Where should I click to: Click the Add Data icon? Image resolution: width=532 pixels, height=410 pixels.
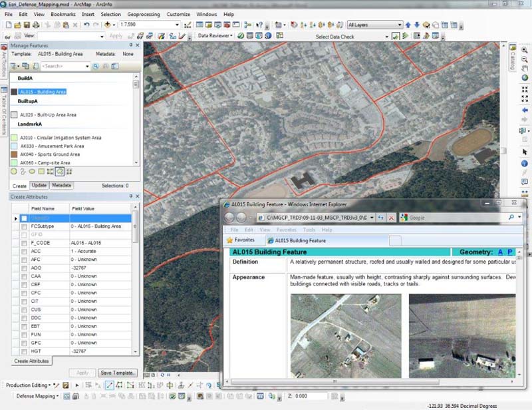pos(109,25)
